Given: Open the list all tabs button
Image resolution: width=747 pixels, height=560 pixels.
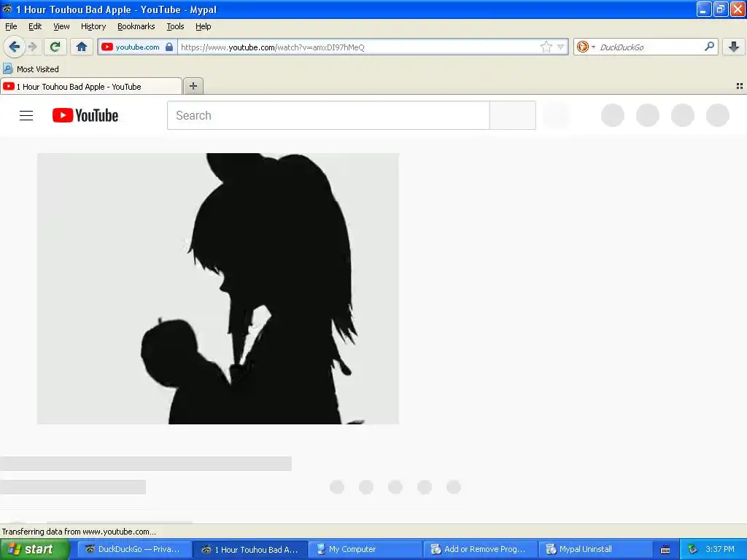Looking at the screenshot, I should (x=740, y=86).
